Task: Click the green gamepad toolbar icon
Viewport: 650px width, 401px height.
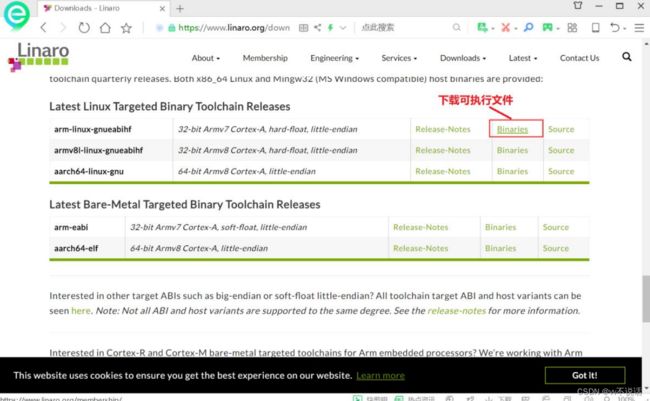Action: [548, 27]
